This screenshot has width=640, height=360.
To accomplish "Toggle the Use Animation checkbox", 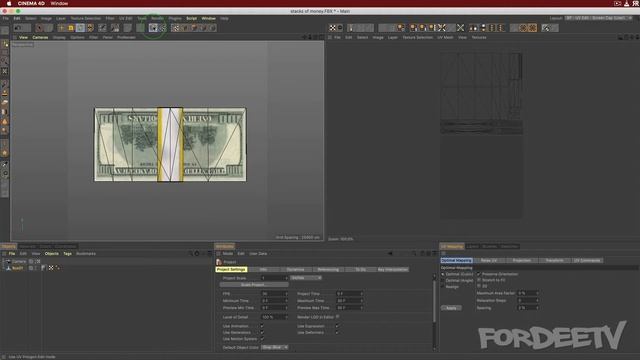I will tap(262, 326).
